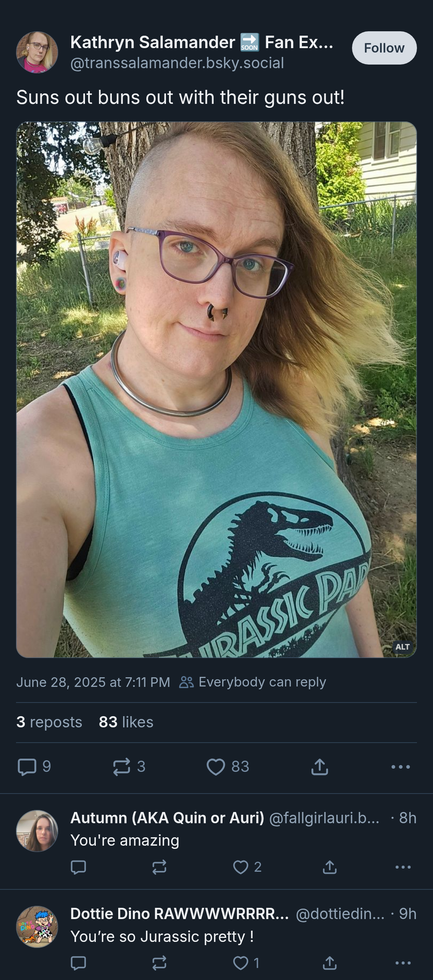
Task: Share the main post via share icon
Action: (320, 767)
